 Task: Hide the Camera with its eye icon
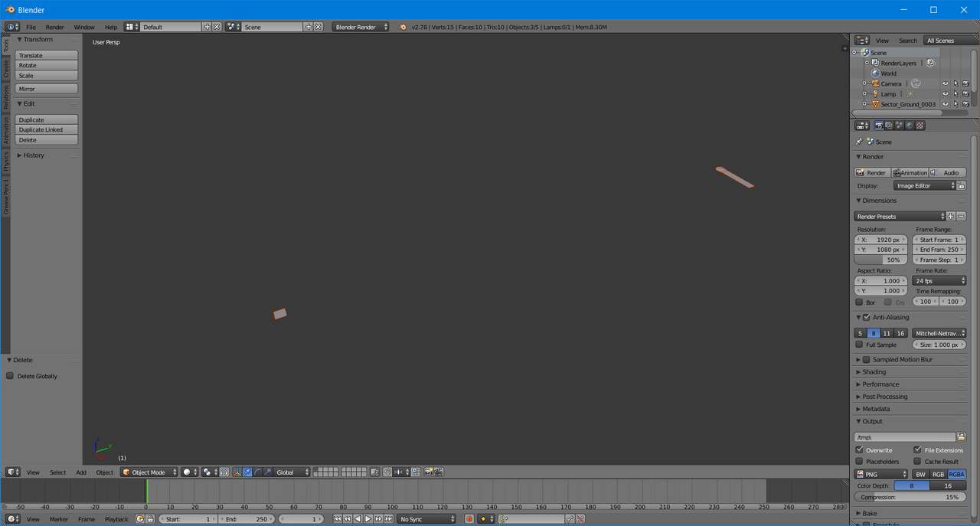click(945, 83)
